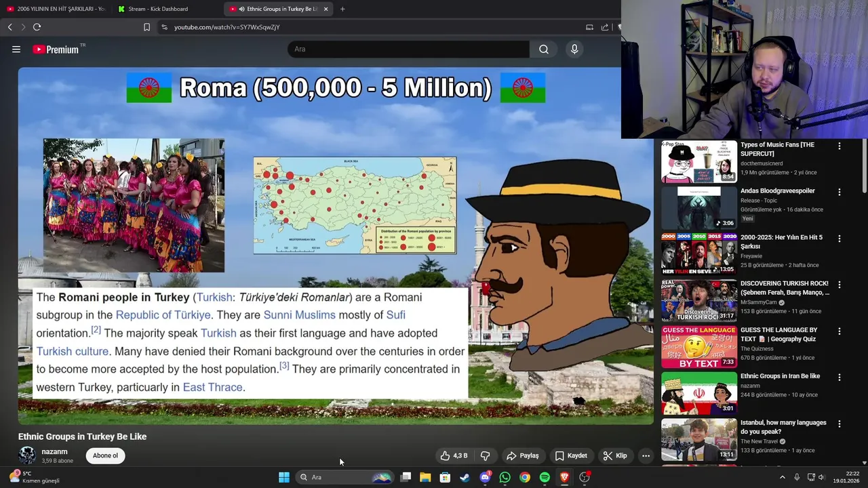Open WhatsApp from the taskbar
Viewport: 868px width, 488px height.
(505, 477)
